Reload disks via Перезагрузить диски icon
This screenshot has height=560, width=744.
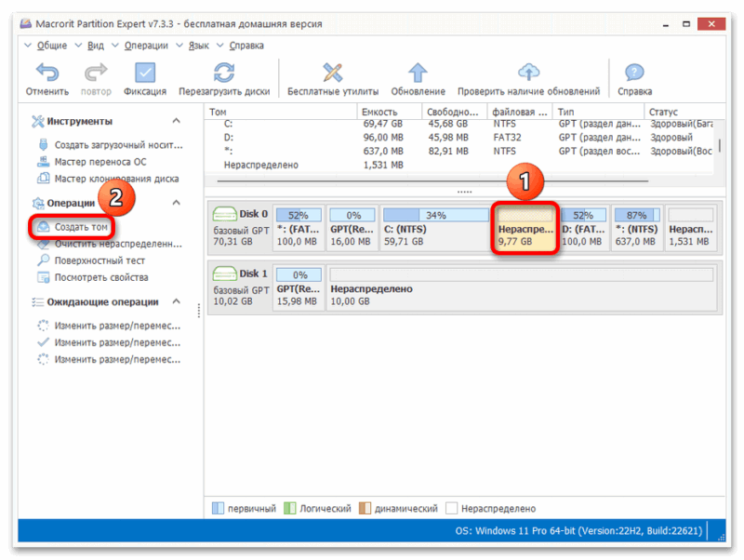coord(224,73)
